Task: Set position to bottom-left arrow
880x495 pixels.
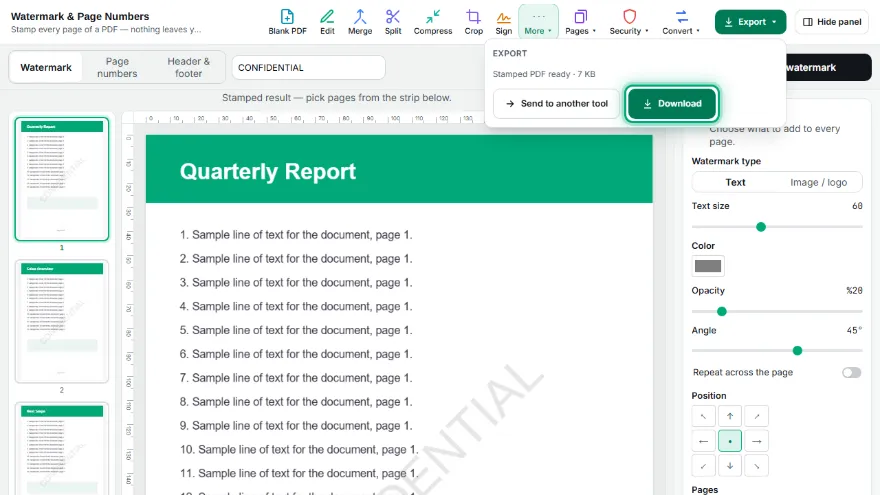Action: tap(703, 466)
